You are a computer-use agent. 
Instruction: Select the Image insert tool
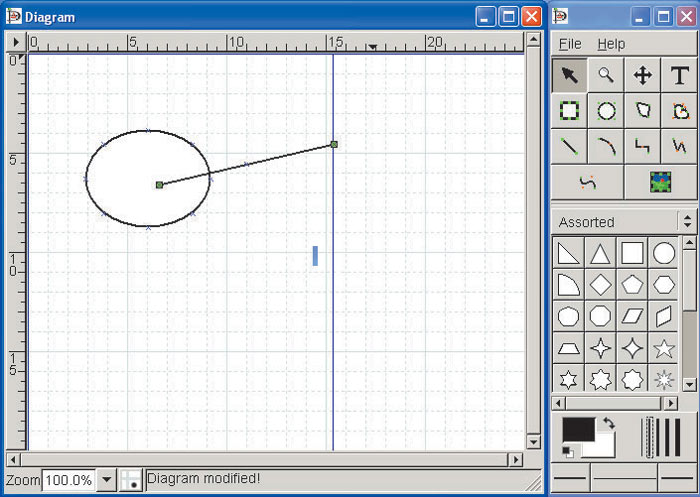[661, 182]
